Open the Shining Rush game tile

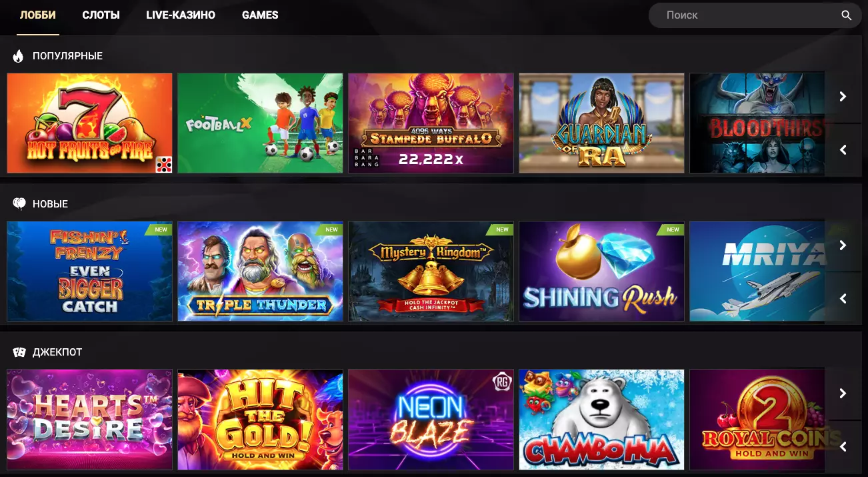tap(601, 272)
